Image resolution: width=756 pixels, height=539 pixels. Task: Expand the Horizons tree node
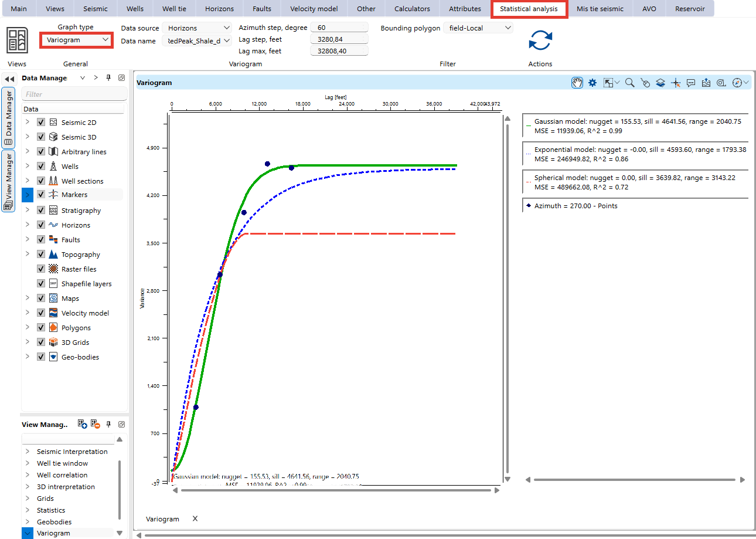(x=27, y=225)
